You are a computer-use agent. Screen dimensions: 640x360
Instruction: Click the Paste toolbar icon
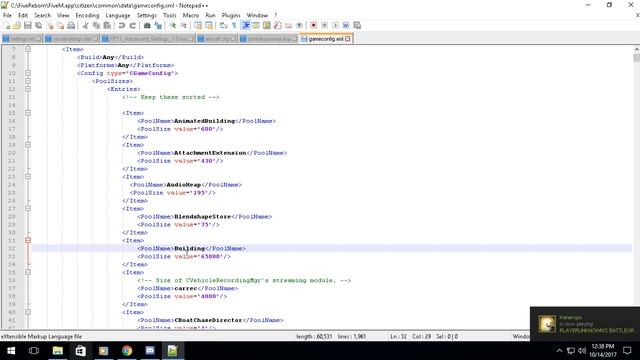107,25
